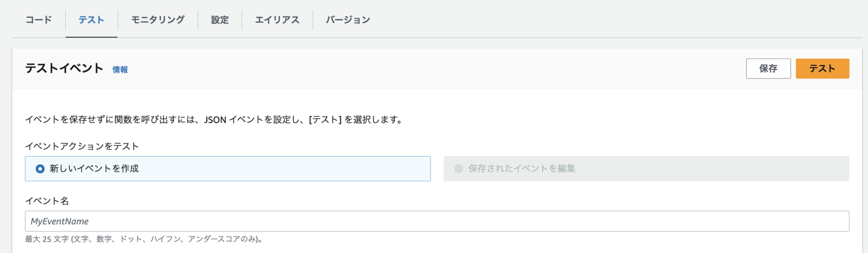Select the 設定 tab
Viewport: 868px width, 253px height.
pyautogui.click(x=219, y=19)
